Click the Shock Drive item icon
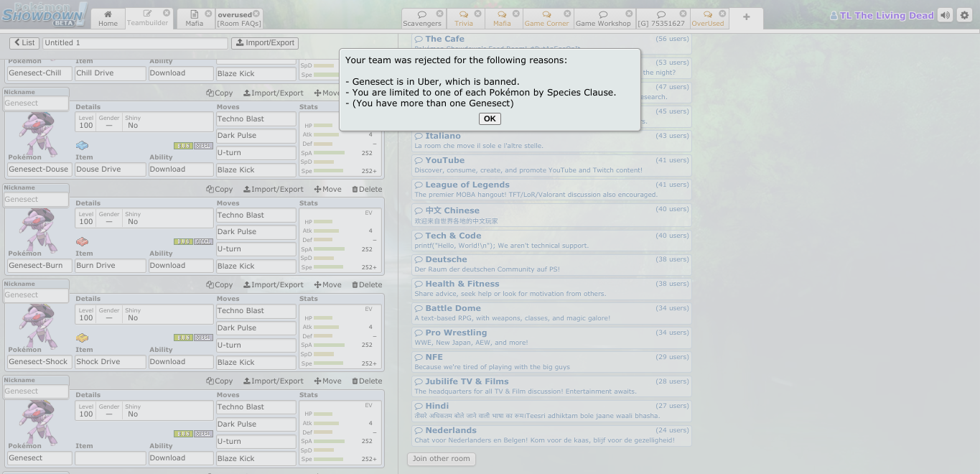Image resolution: width=980 pixels, height=474 pixels. (x=83, y=338)
